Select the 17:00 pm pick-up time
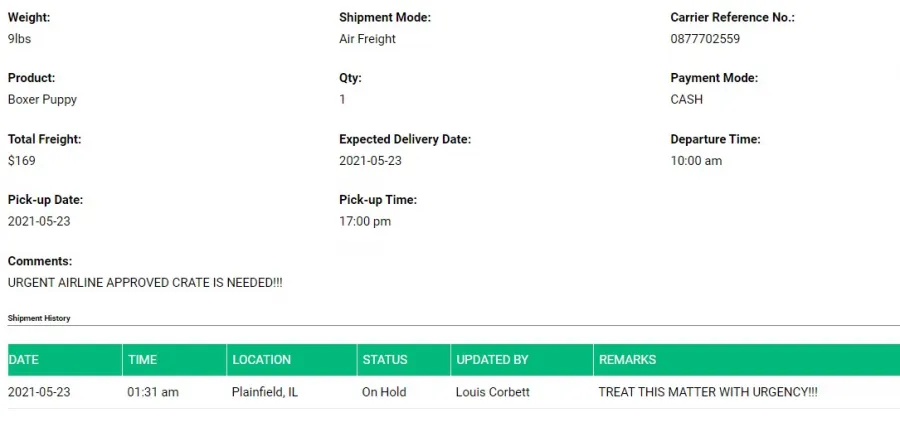 [365, 221]
